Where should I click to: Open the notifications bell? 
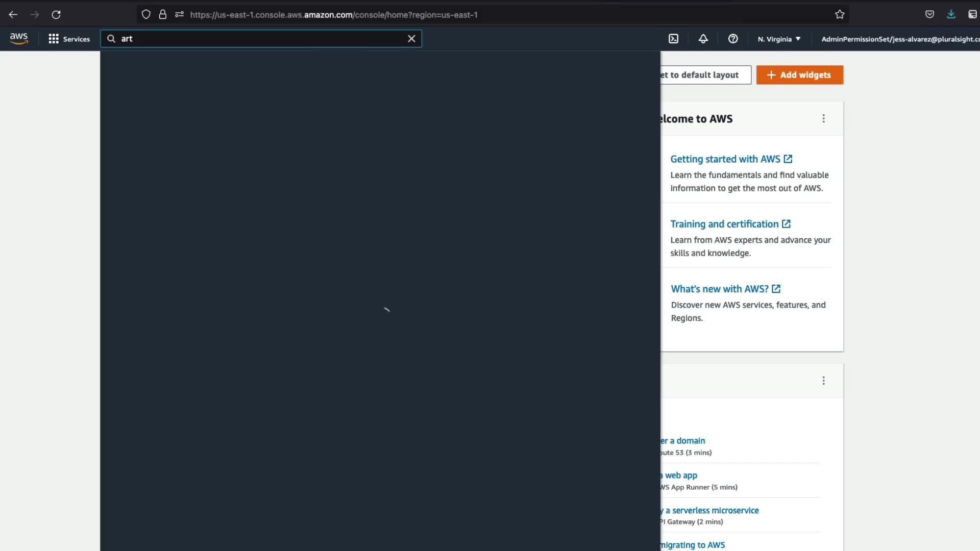pyautogui.click(x=703, y=39)
